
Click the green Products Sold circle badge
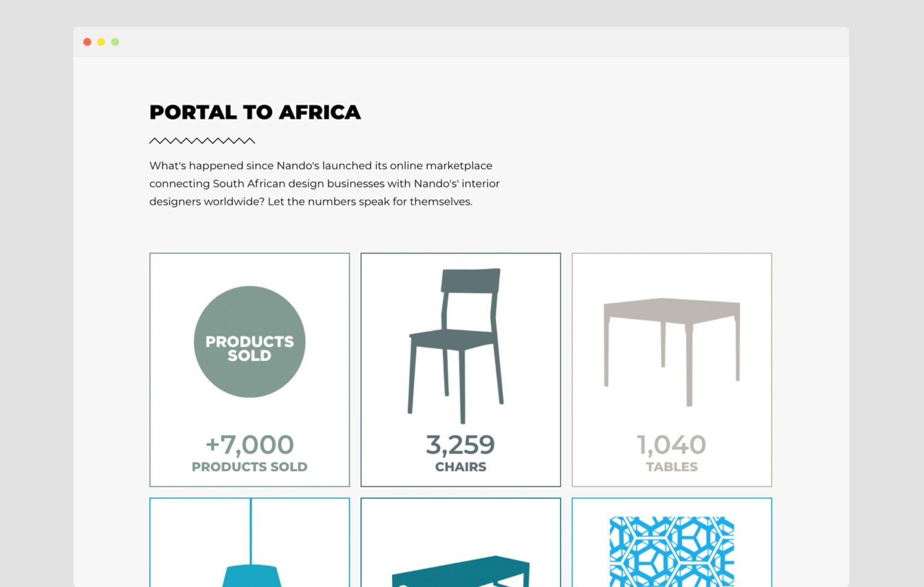coord(249,341)
